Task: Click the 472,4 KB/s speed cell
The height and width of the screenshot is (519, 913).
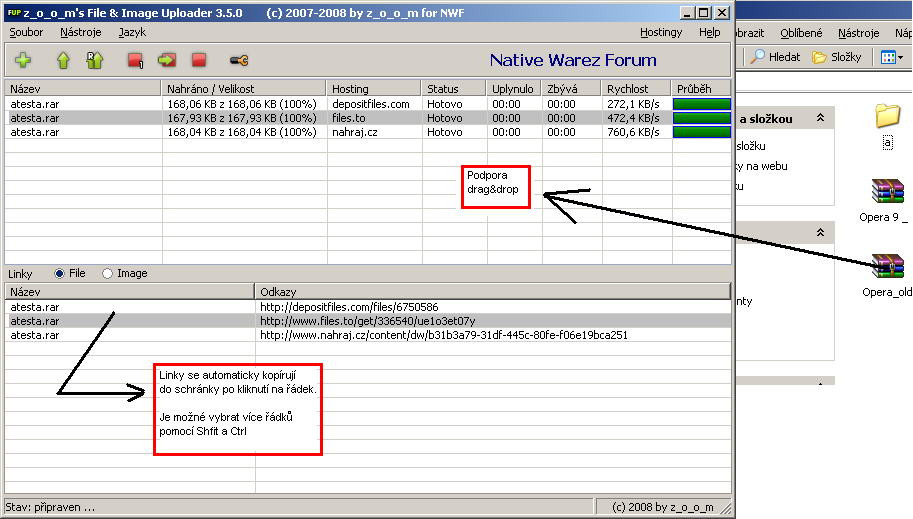Action: pyautogui.click(x=636, y=118)
